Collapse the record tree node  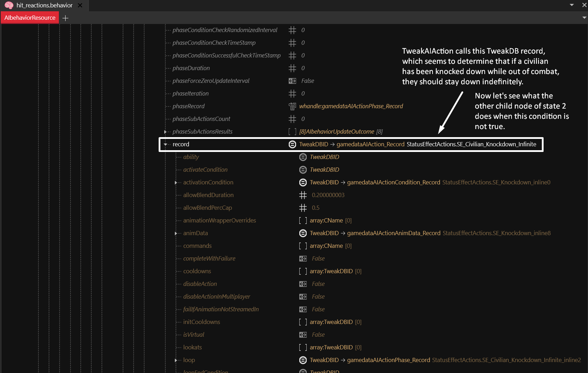(x=165, y=144)
